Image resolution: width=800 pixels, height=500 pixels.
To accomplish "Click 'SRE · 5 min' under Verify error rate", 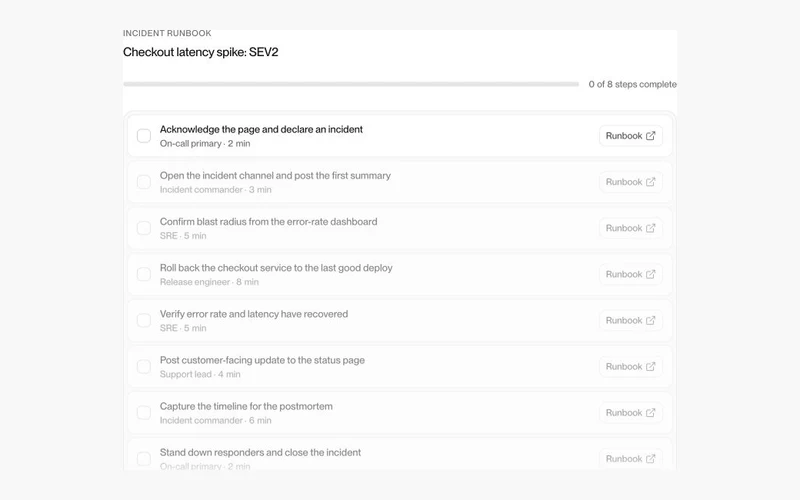I will click(183, 328).
